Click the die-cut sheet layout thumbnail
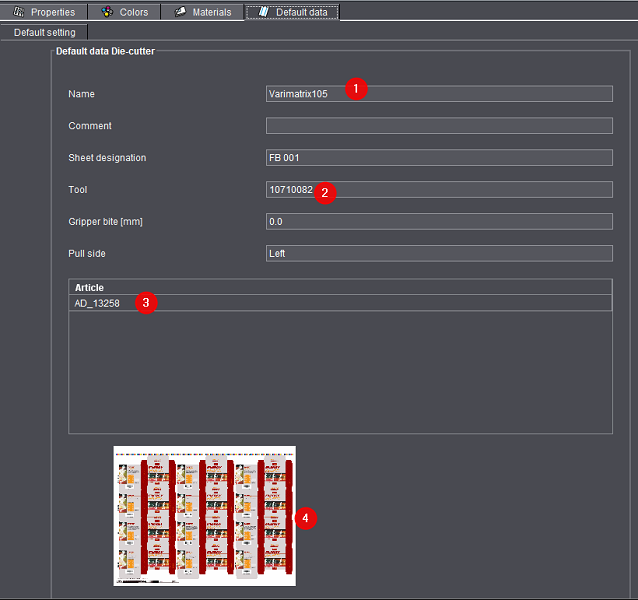638x600 pixels. tap(204, 515)
